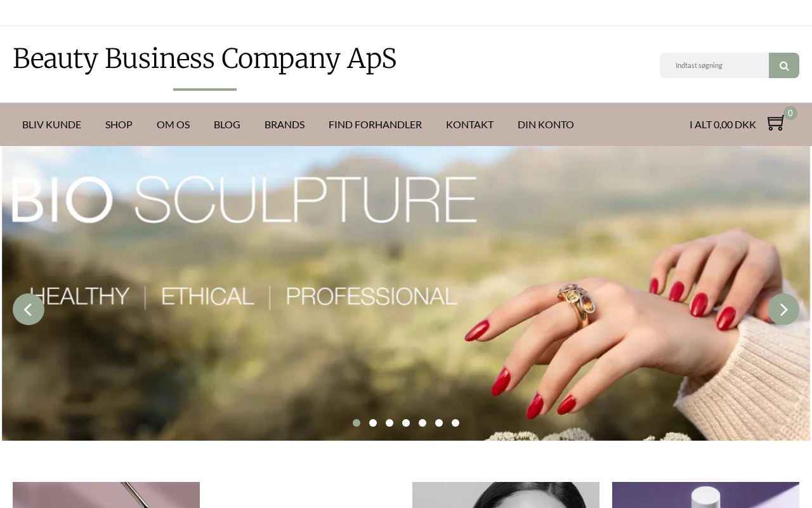This screenshot has height=508, width=812.
Task: Click the search magnifier button
Action: point(784,65)
